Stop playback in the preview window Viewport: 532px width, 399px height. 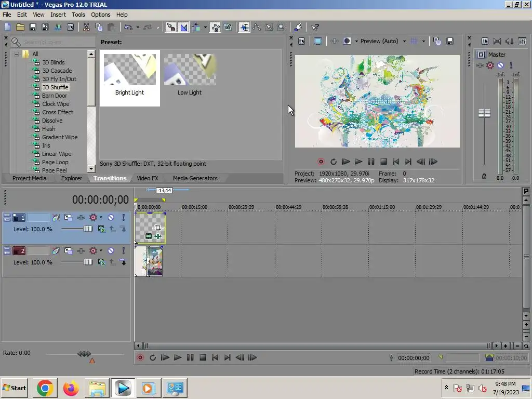click(383, 162)
